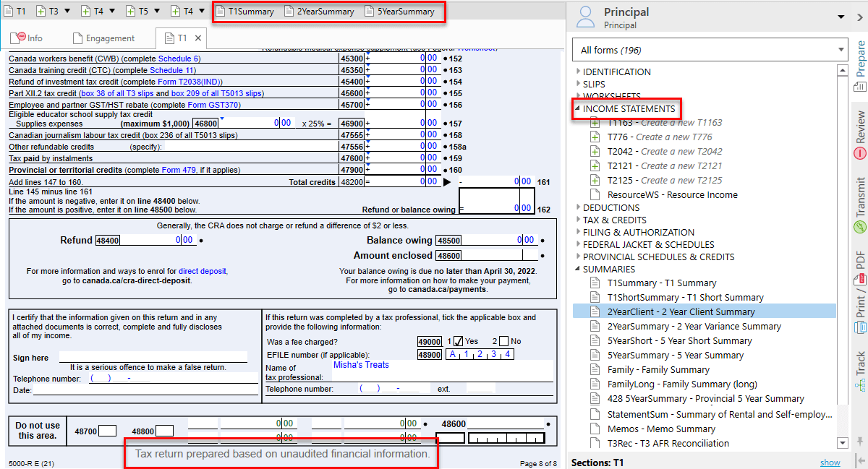This screenshot has height=469, width=868.
Task: Open 2YearSummary from the top toolbar
Action: [319, 12]
